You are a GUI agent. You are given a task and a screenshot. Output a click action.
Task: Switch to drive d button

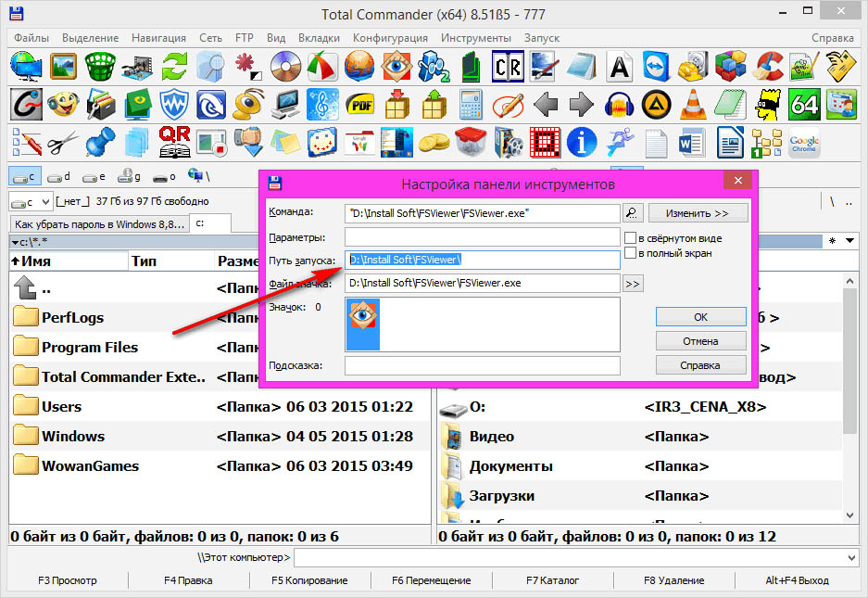[x=58, y=177]
